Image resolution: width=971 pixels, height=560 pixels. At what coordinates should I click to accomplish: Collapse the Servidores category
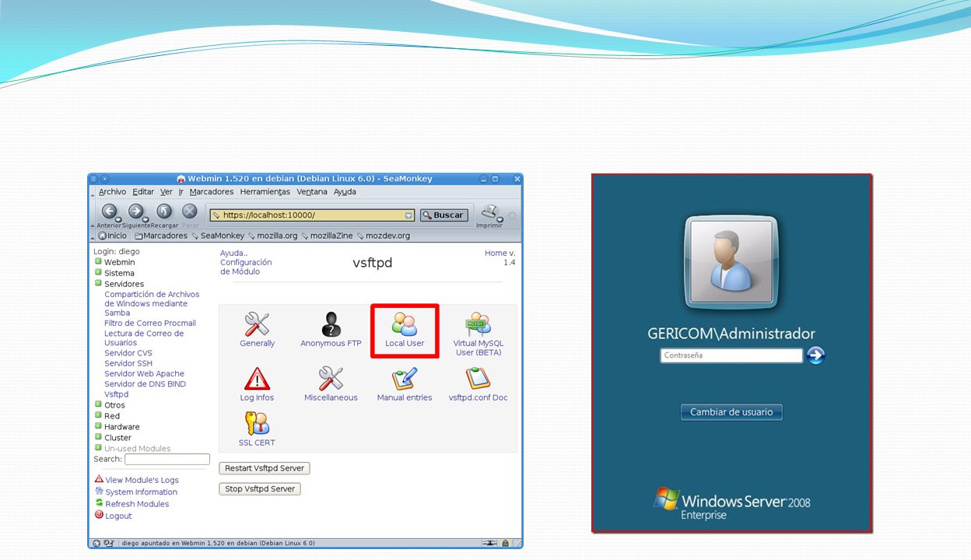coord(99,284)
